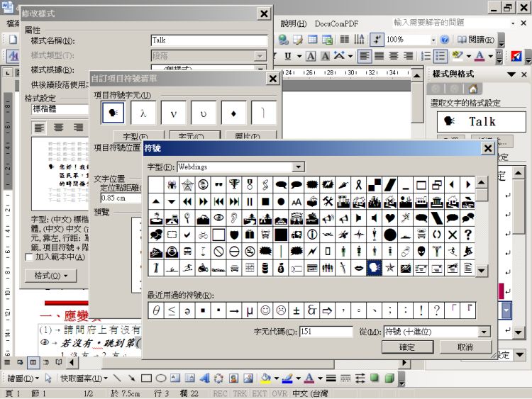Viewport: 532px width, 399px height.
Task: Toggle align left in Modify Style dialog
Action: click(x=39, y=128)
